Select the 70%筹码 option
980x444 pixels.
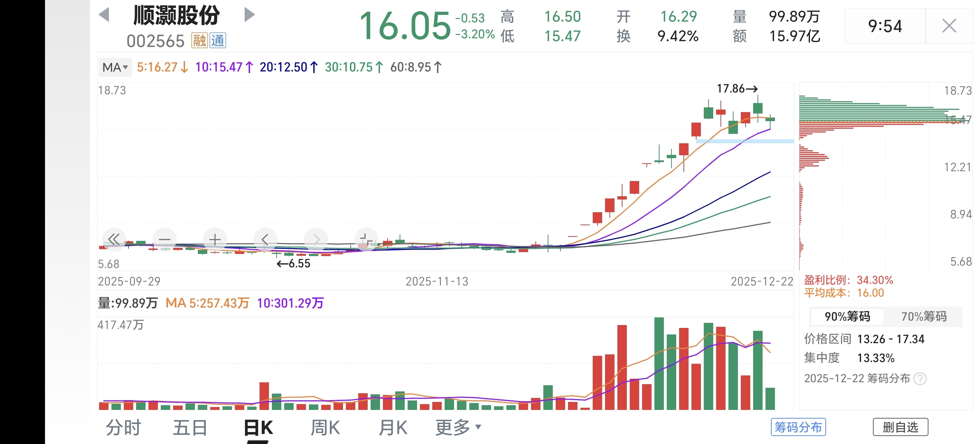[x=924, y=316]
